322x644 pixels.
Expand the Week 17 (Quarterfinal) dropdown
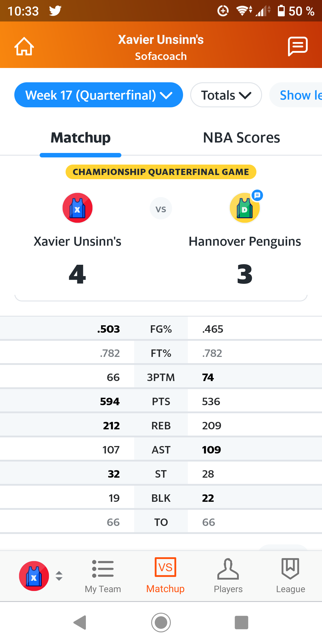(x=98, y=95)
